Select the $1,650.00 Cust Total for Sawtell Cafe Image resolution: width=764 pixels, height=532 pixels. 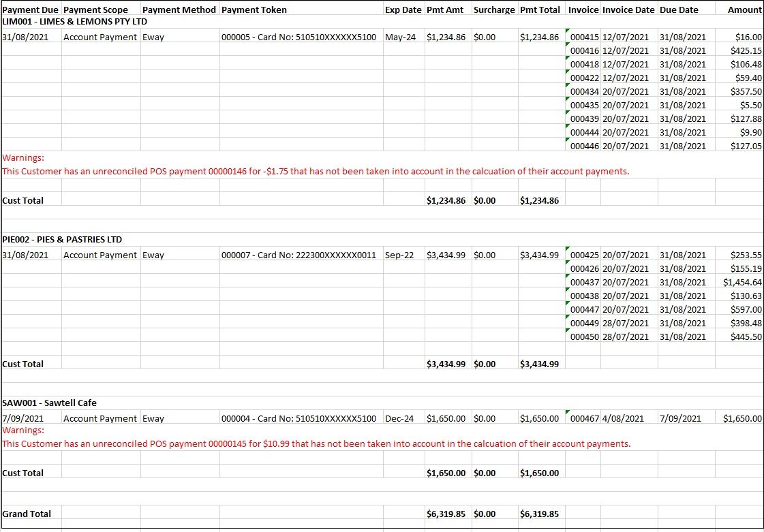[540, 473]
